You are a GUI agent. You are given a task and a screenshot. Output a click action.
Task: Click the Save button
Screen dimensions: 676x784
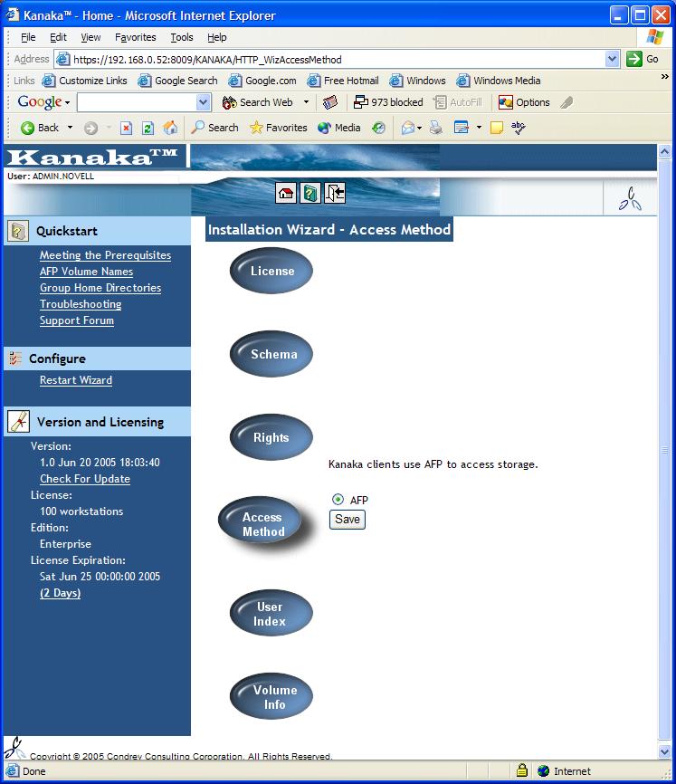pyautogui.click(x=348, y=519)
